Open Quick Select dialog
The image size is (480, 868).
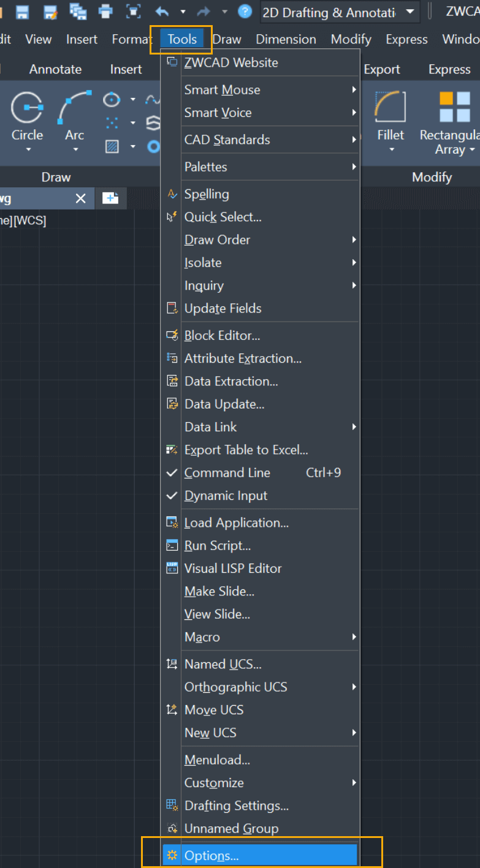coord(260,217)
